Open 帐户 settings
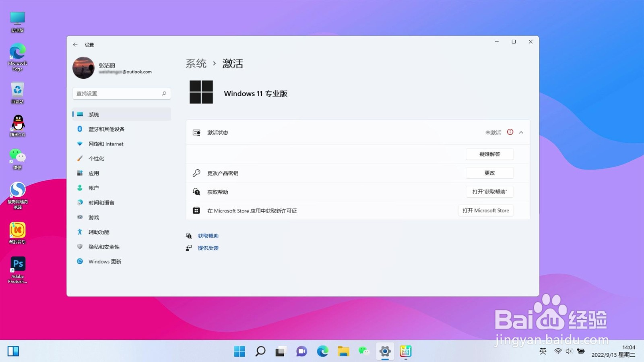 coord(122,188)
